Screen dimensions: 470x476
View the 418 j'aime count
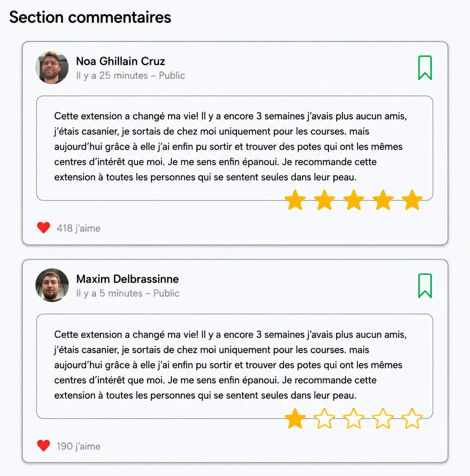coord(78,228)
